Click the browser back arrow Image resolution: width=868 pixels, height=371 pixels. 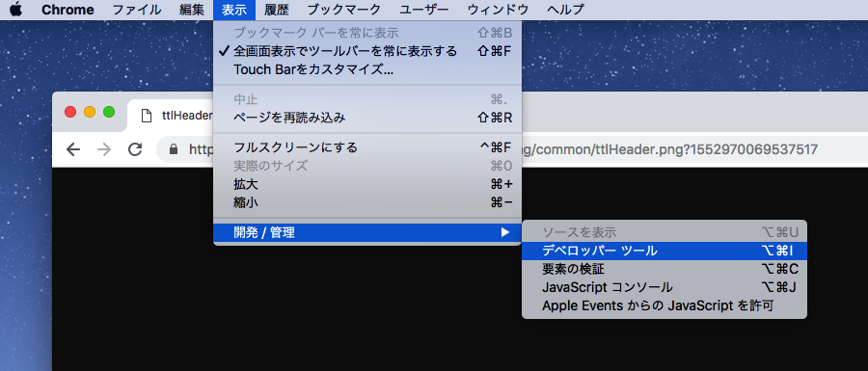click(x=73, y=149)
